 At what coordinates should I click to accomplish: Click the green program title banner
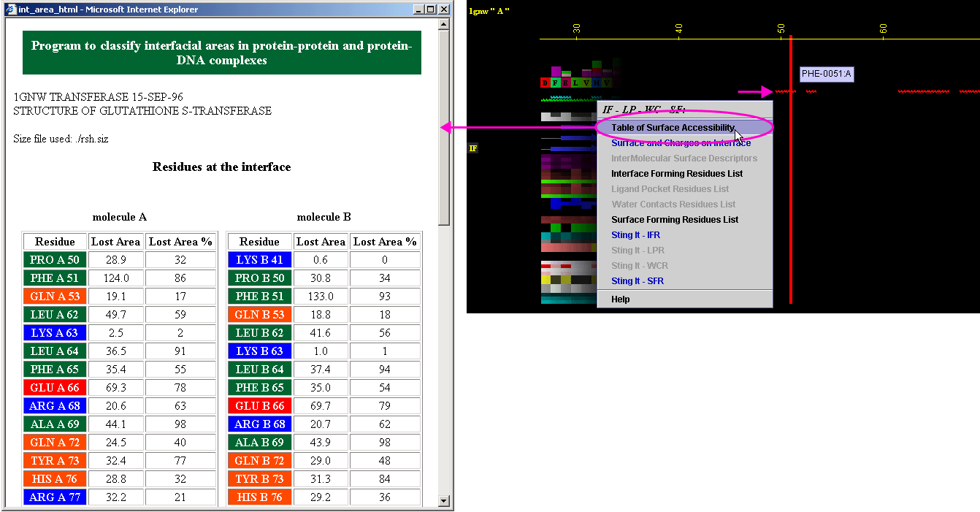[222, 53]
